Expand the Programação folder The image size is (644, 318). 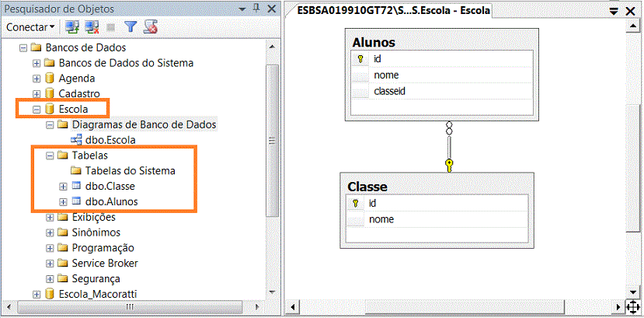50,248
